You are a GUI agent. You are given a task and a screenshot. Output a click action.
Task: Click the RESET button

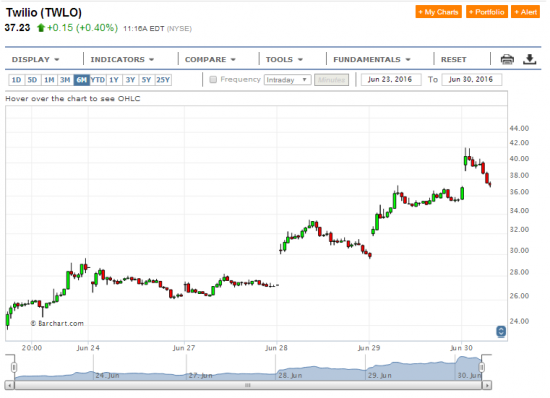pos(454,60)
